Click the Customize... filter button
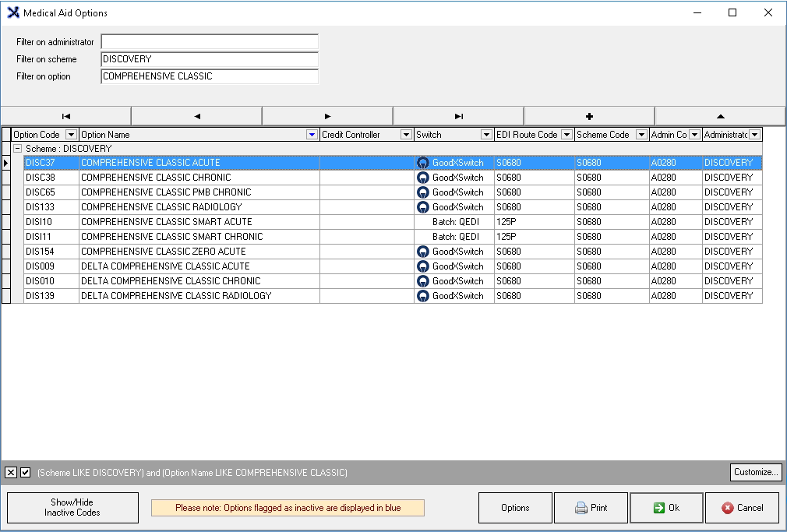The width and height of the screenshot is (787, 532). pyautogui.click(x=755, y=472)
